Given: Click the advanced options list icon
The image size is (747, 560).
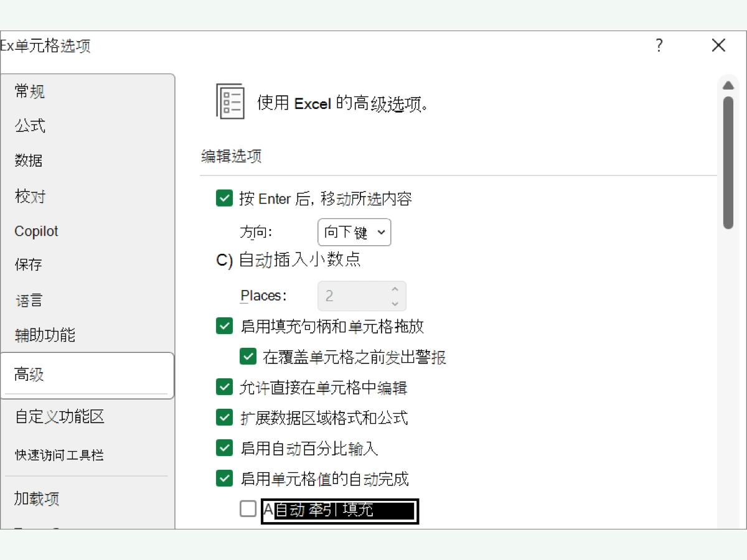Looking at the screenshot, I should [230, 101].
